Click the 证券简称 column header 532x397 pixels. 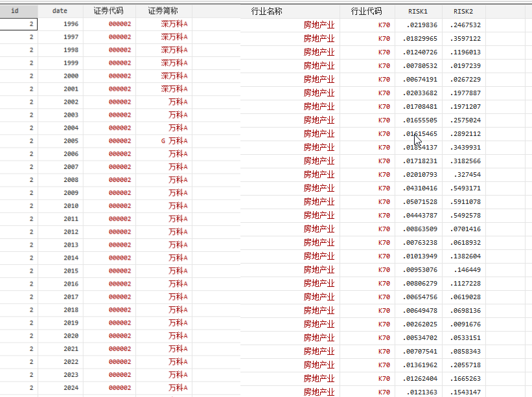[x=163, y=11]
